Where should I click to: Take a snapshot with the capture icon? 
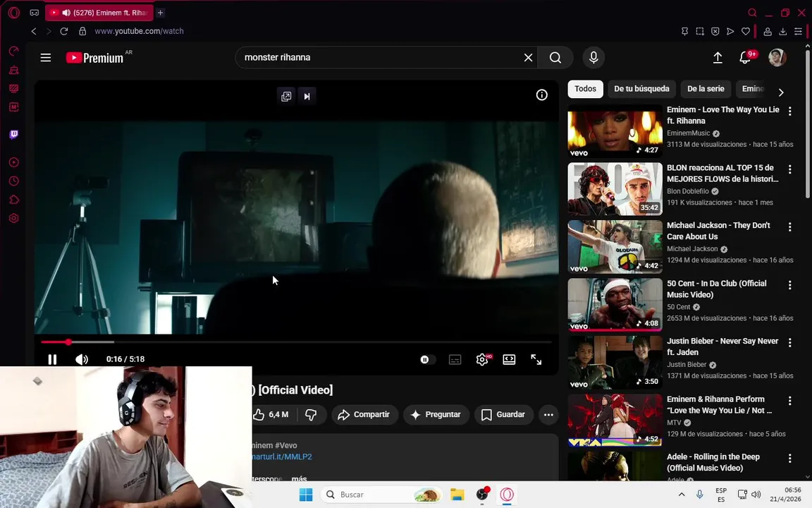coord(700,31)
